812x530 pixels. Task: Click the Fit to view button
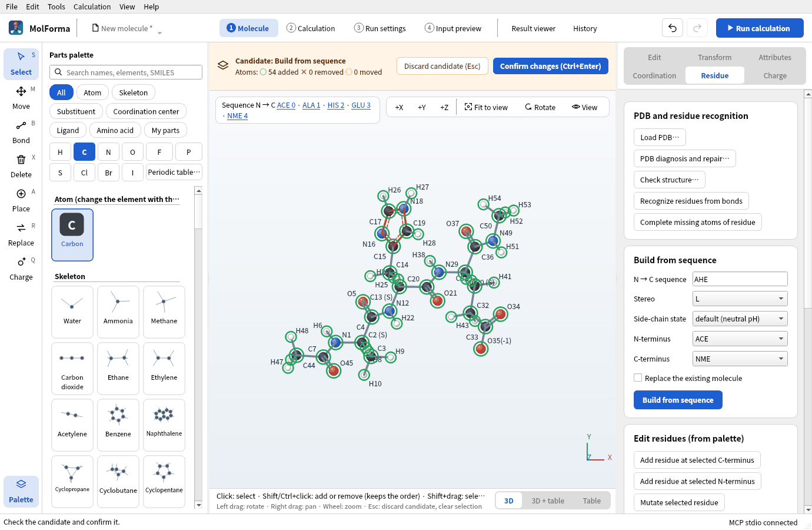pyautogui.click(x=486, y=107)
